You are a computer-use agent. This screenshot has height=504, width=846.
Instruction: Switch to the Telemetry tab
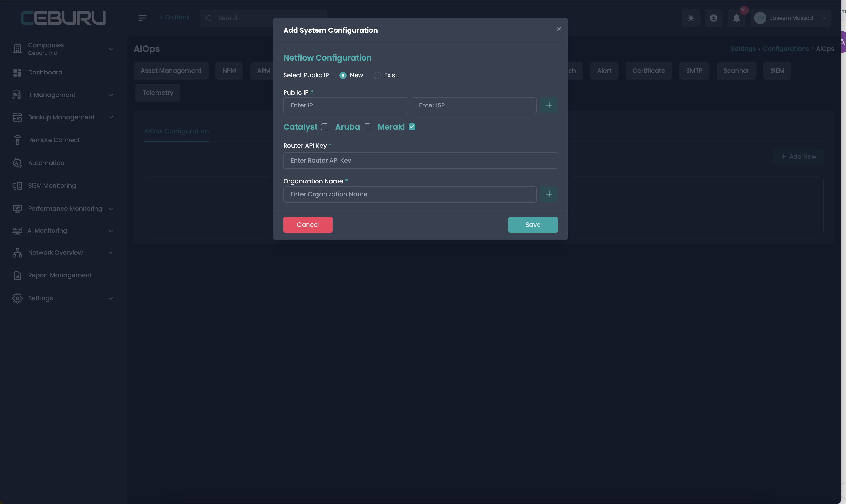coord(158,93)
